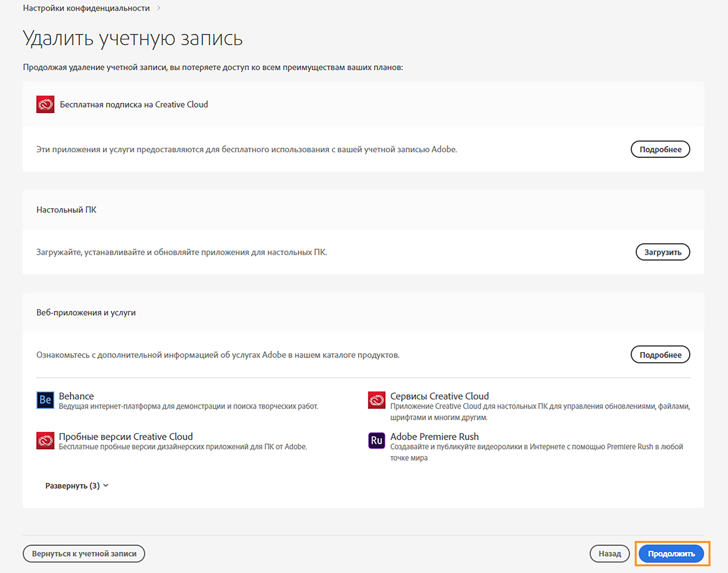Click the Behance Be icon

click(x=45, y=400)
